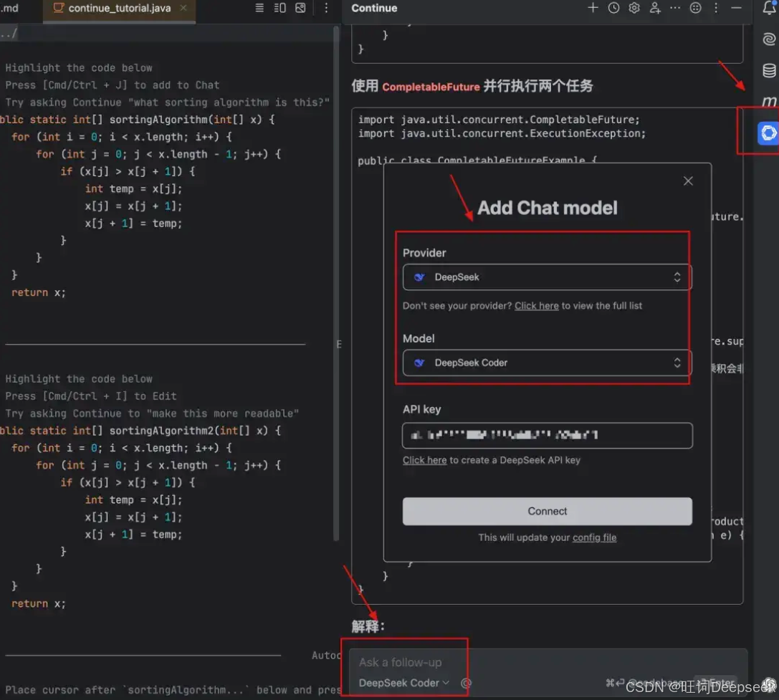Open editor tab vertical options menu

(x=326, y=8)
